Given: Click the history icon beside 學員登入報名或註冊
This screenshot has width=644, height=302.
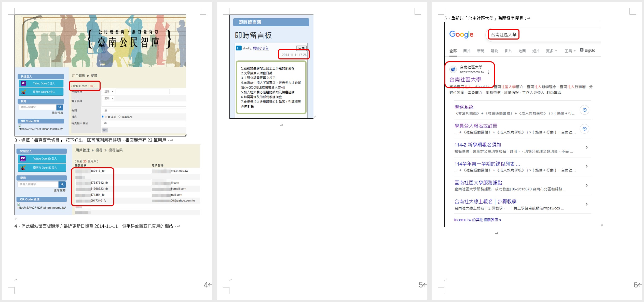Looking at the screenshot, I should pyautogui.click(x=584, y=129).
